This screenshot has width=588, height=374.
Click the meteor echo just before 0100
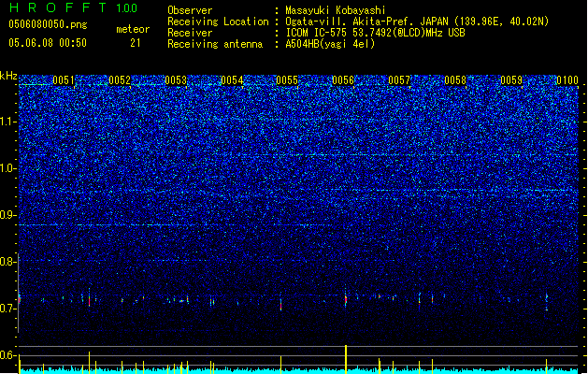[x=546, y=301]
